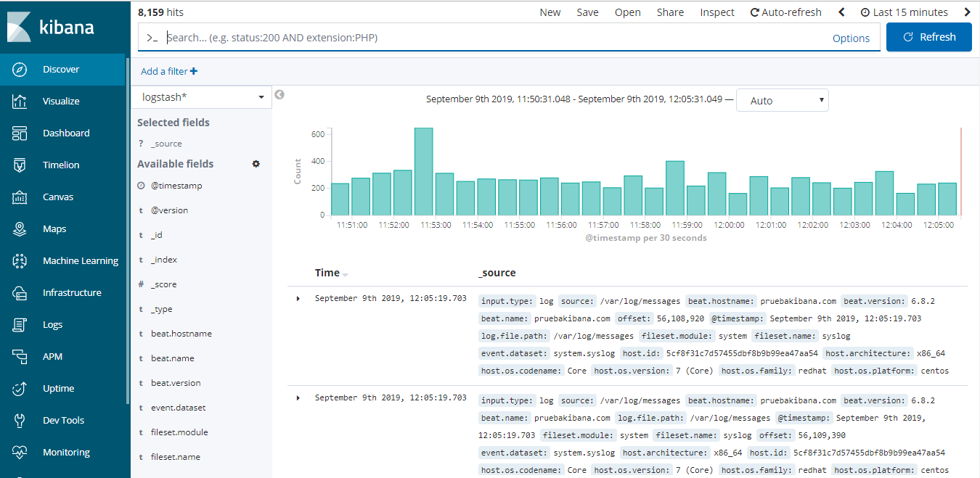
Task: Open Visualize chart icon in sidebar
Action: point(20,102)
